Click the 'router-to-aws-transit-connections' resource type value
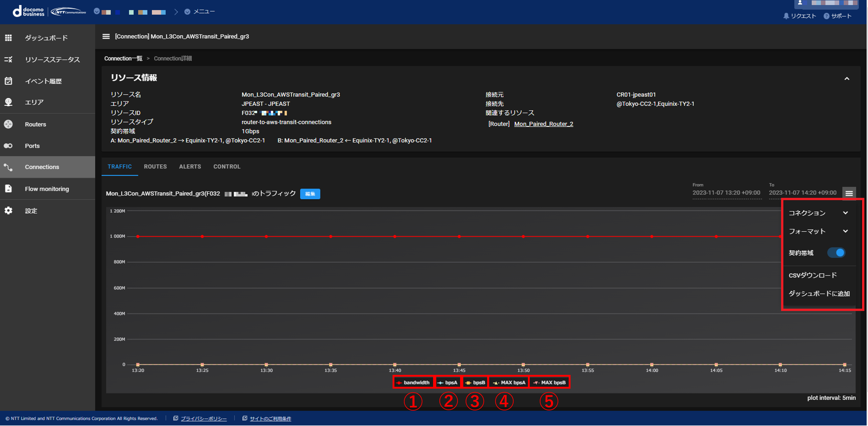868x426 pixels. pos(286,122)
